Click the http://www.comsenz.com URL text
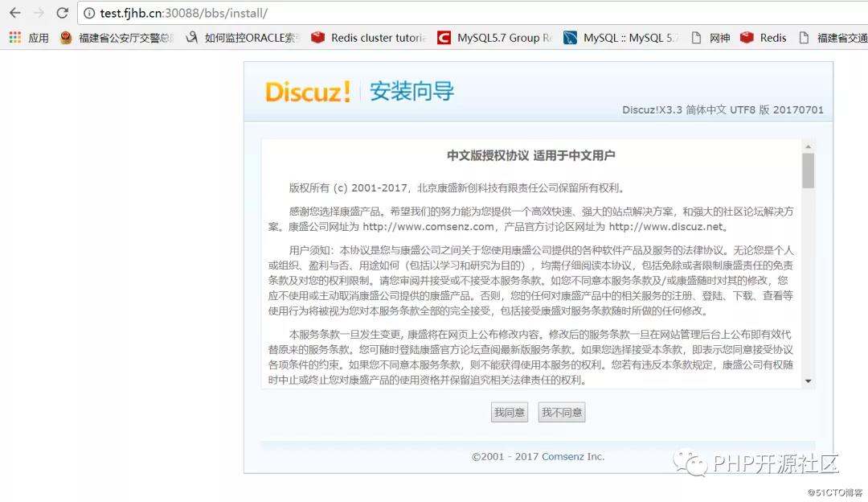This screenshot has height=502, width=868. coord(428,227)
